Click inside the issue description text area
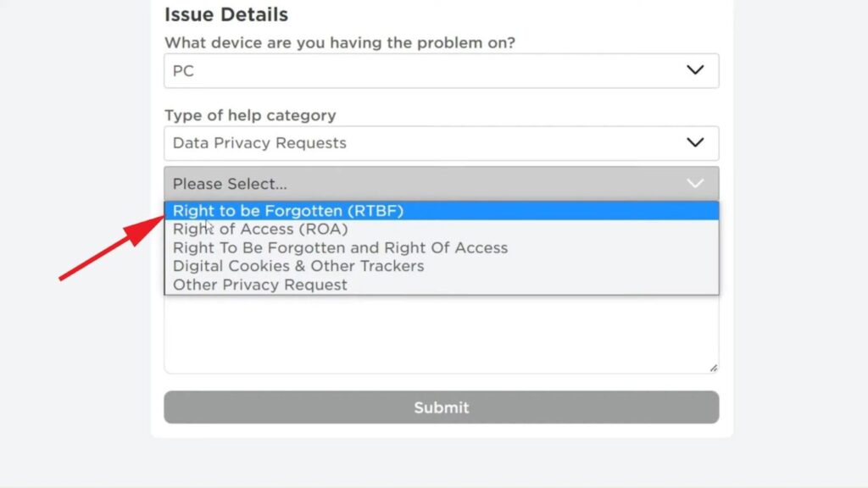Screen dimensions: 868x488 (441, 335)
